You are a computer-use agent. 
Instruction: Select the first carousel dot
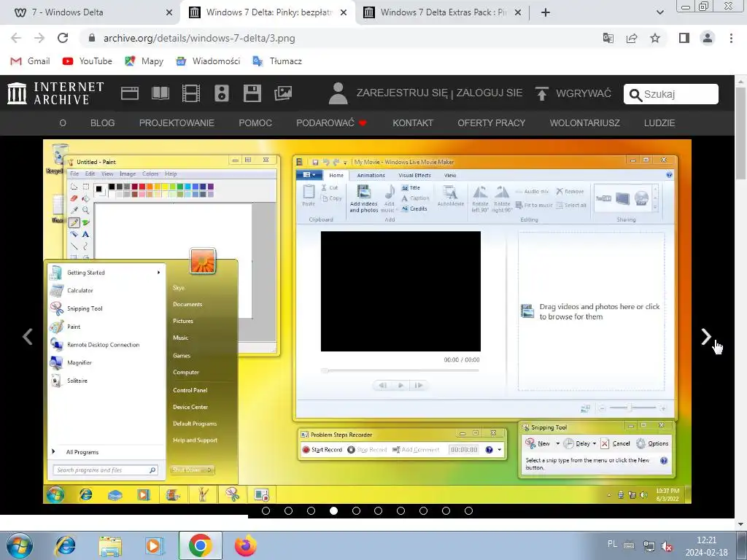(266, 511)
